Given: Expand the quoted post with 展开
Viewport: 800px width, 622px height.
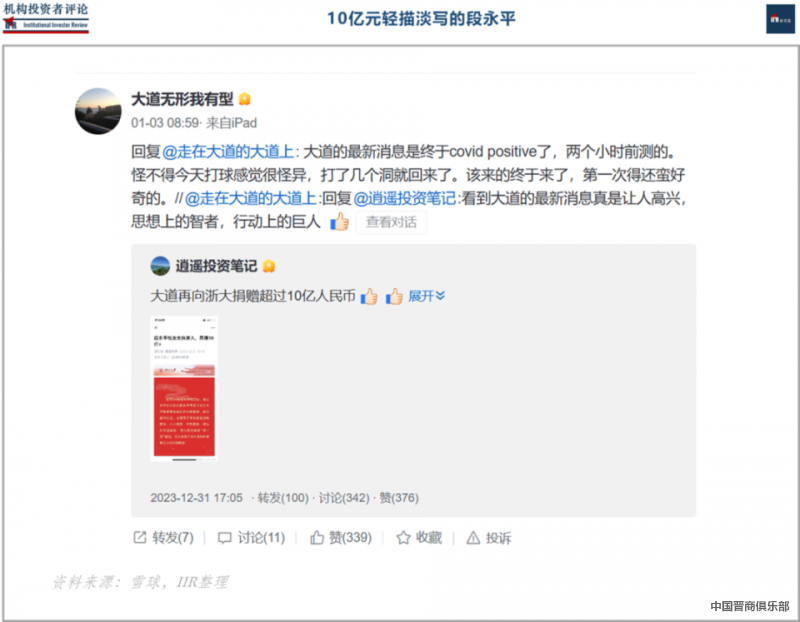Looking at the screenshot, I should [x=427, y=296].
